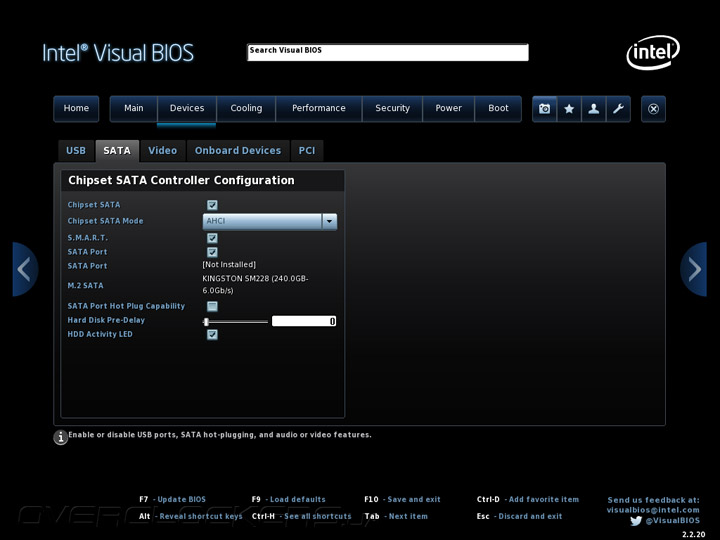The image size is (720, 540).
Task: Toggle the Chipset SATA checkbox
Action: 212,205
